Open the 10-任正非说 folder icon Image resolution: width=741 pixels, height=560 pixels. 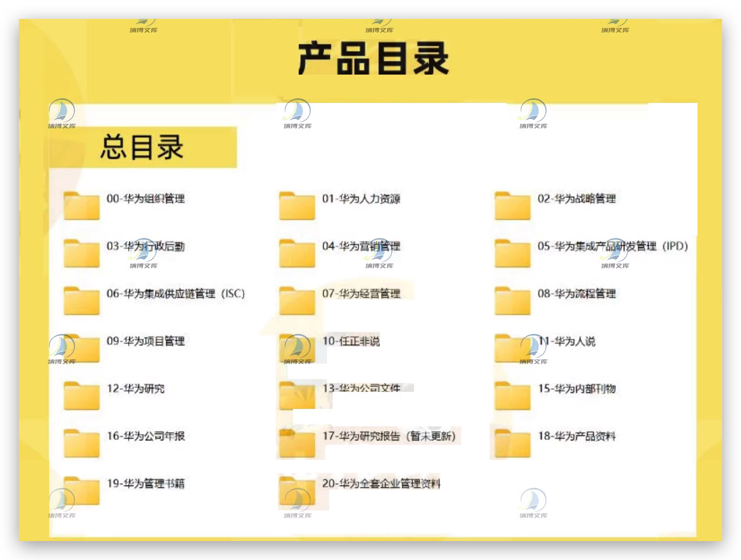pos(297,348)
